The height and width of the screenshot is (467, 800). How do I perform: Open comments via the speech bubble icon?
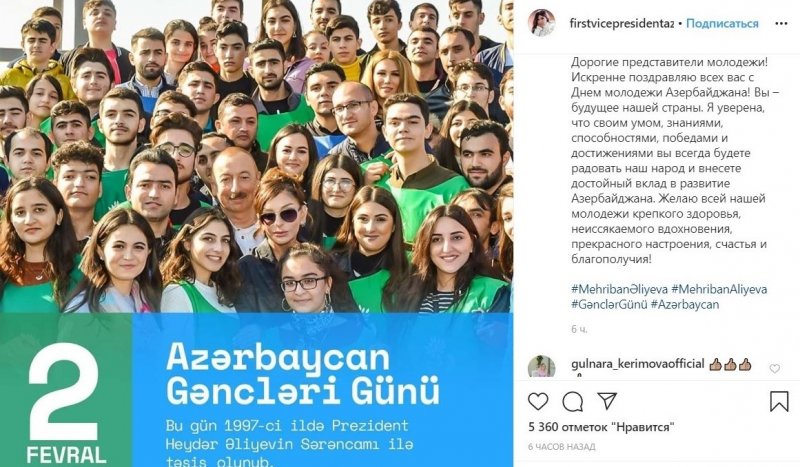point(572,402)
